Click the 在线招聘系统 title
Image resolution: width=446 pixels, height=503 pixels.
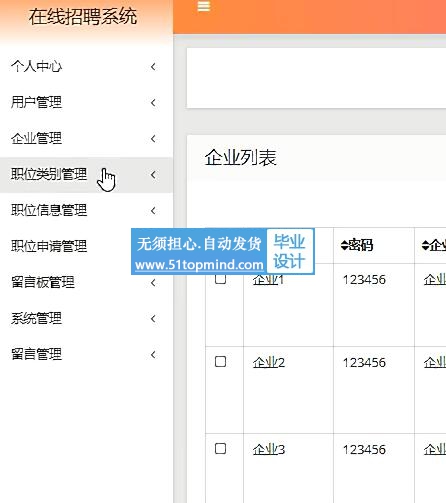tap(83, 17)
